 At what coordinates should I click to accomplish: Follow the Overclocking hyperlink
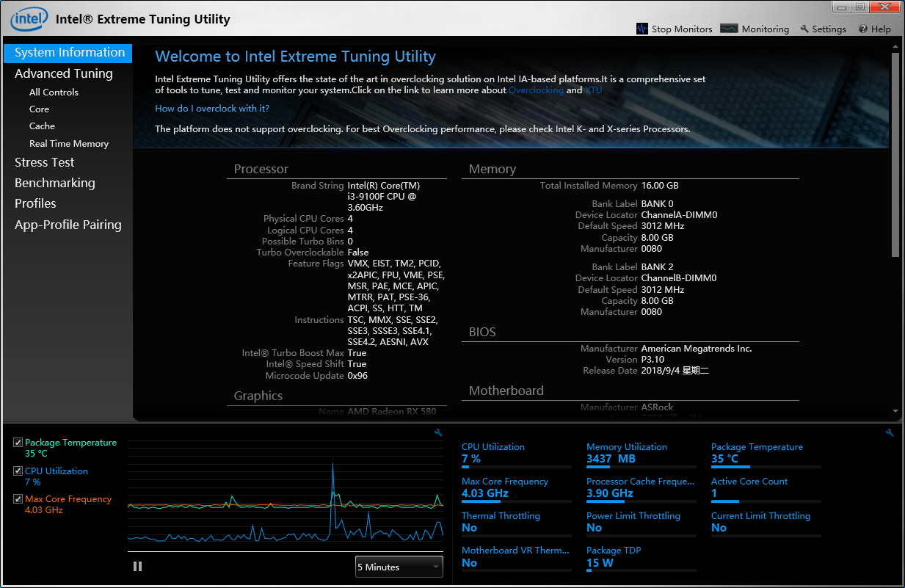tap(536, 90)
